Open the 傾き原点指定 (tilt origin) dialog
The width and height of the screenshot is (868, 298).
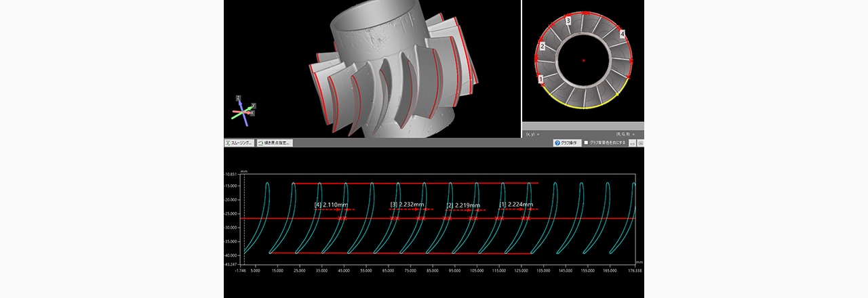(274, 143)
